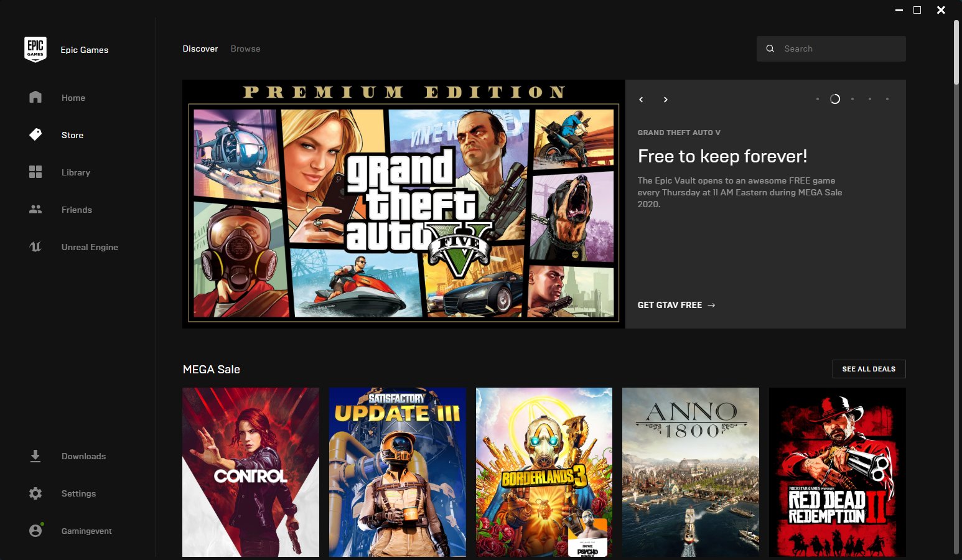Open the Grand Theft Auto V banner image
962x560 pixels.
pyautogui.click(x=404, y=204)
